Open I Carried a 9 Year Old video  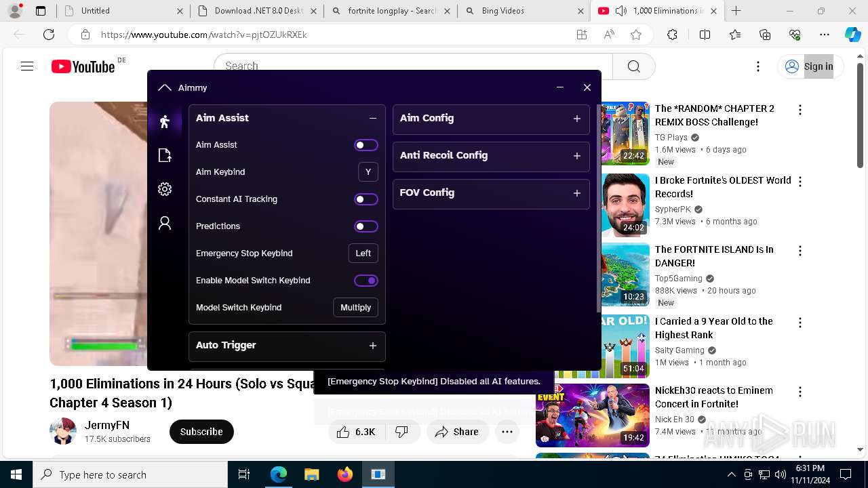(713, 328)
